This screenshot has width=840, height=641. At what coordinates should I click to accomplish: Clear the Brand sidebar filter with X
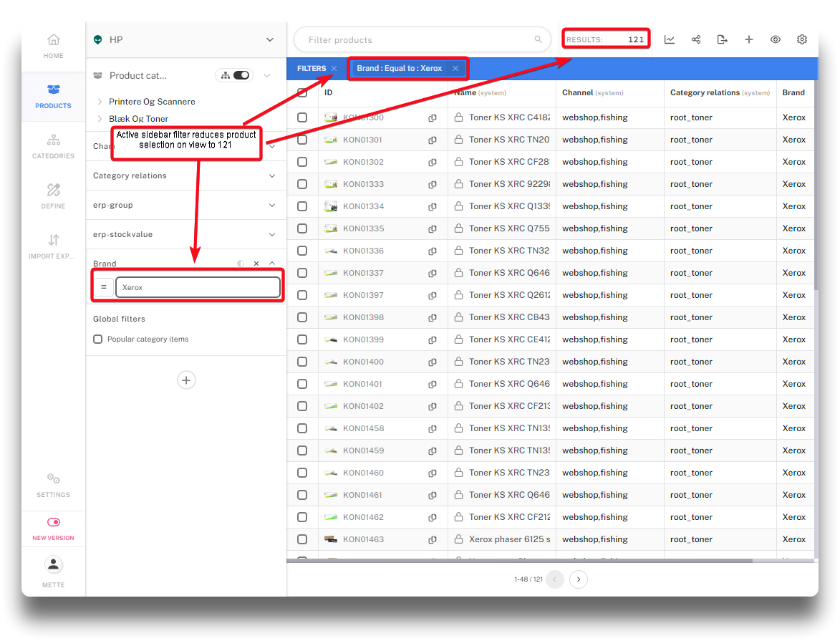[256, 264]
